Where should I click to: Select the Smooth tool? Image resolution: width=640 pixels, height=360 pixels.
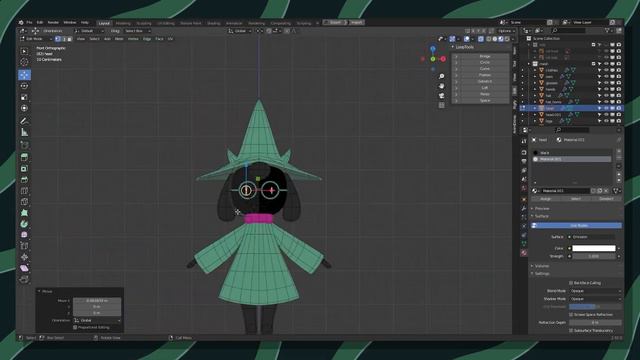pos(24,235)
